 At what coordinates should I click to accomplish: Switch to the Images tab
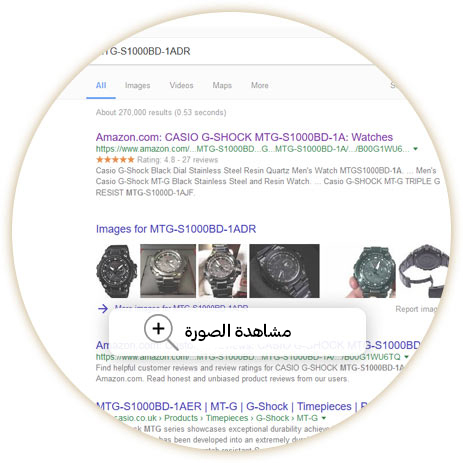point(137,85)
